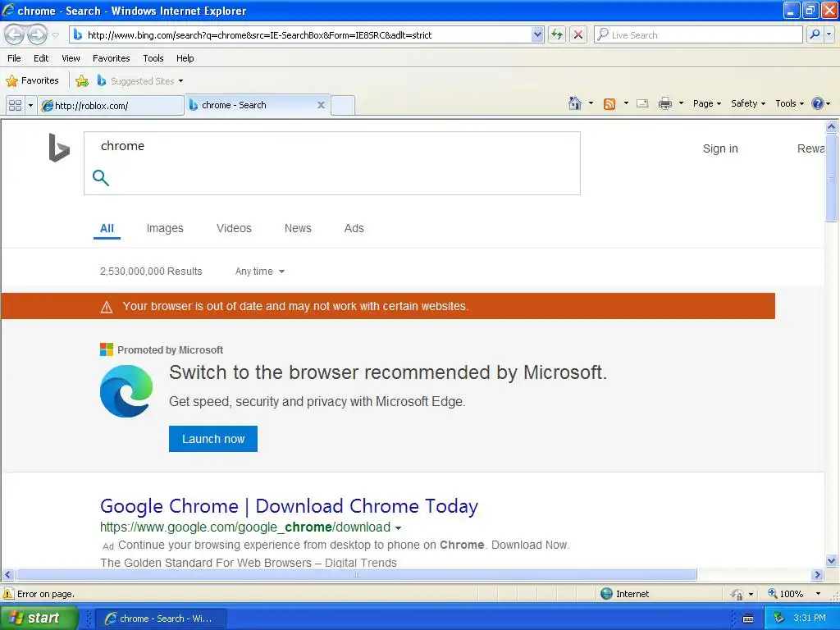
Task: Select the Videos search tab
Action: click(x=234, y=228)
